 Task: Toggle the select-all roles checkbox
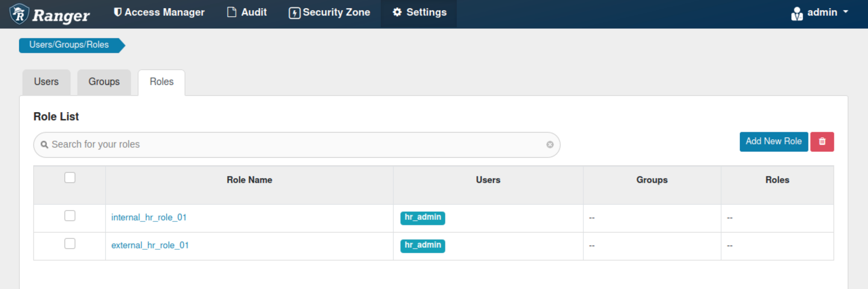click(x=70, y=178)
